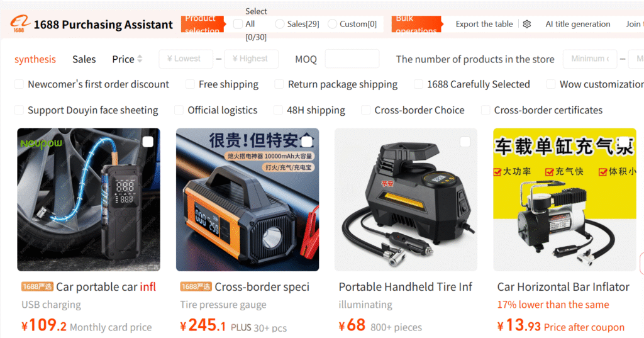Click Export the table button
644x338 pixels.
tap(484, 24)
